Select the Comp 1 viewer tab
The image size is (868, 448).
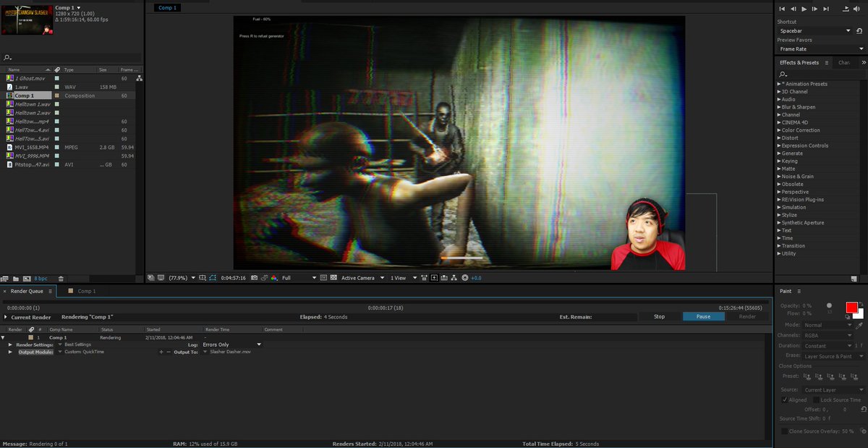pos(167,8)
